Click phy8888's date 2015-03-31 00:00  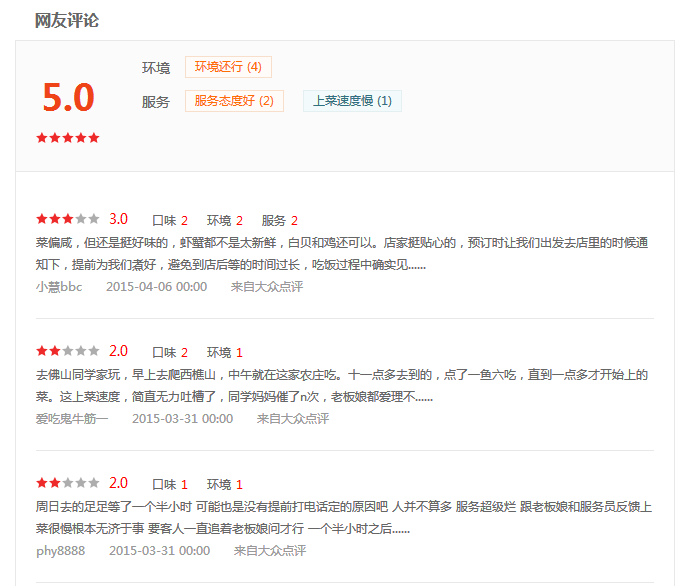[160, 550]
